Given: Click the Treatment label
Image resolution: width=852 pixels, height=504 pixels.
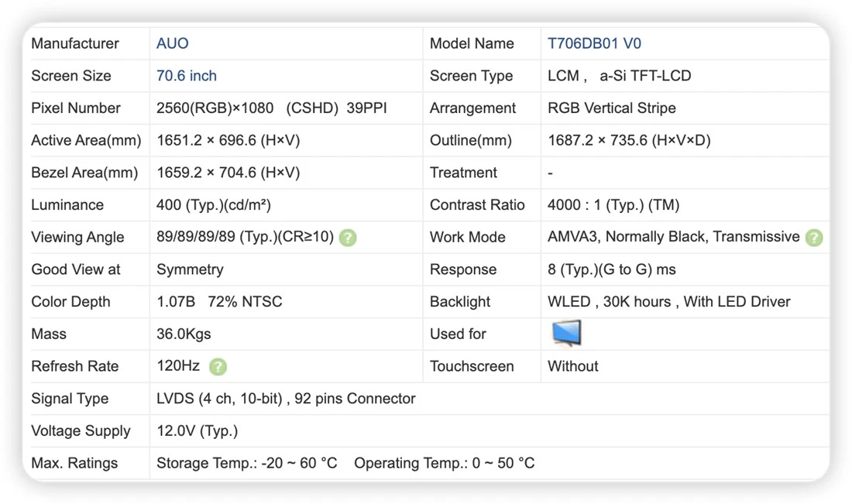Looking at the screenshot, I should (463, 173).
